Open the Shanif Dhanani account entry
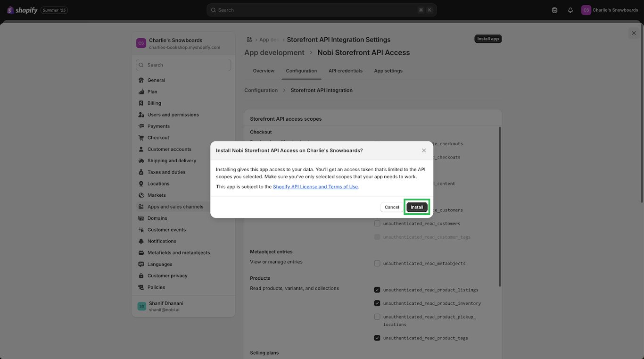This screenshot has height=359, width=644. pyautogui.click(x=183, y=306)
